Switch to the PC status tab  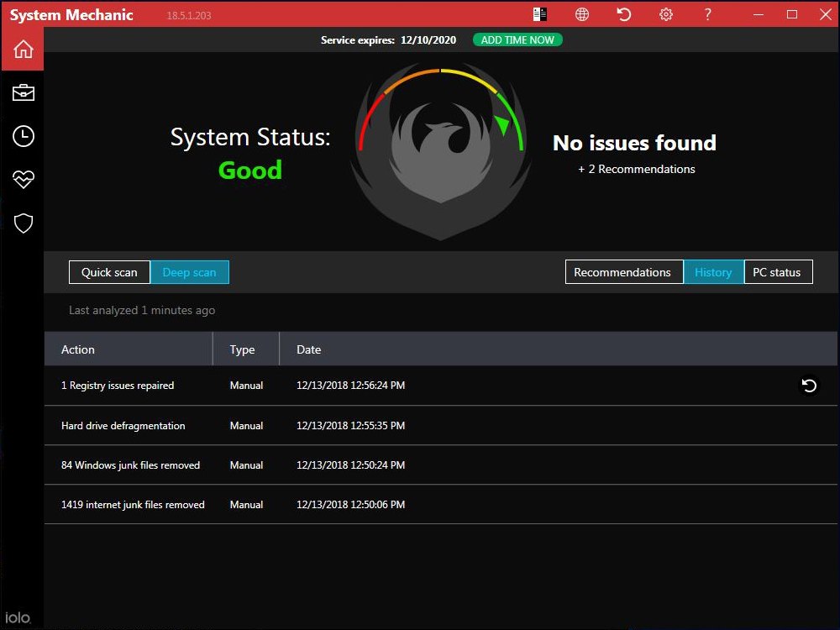tap(778, 272)
